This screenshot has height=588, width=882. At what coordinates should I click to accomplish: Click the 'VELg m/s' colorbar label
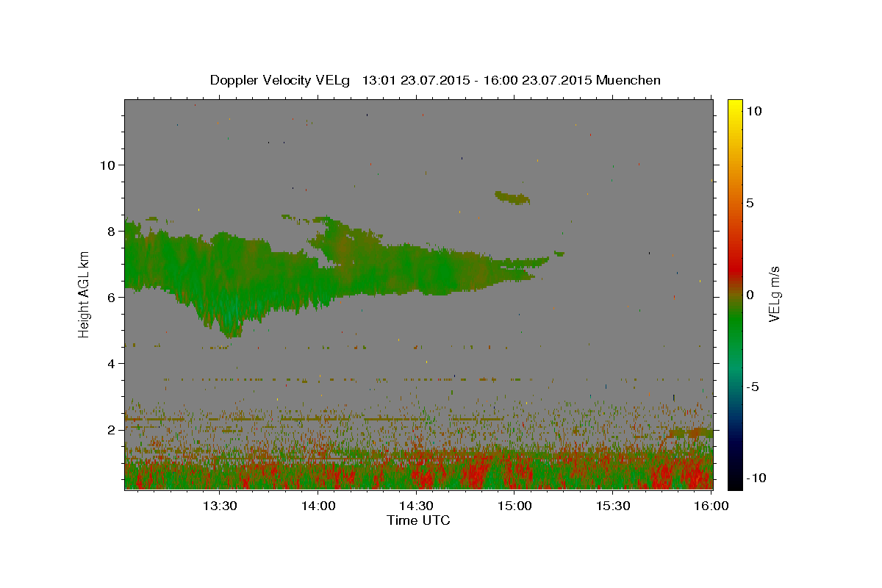coord(774,294)
